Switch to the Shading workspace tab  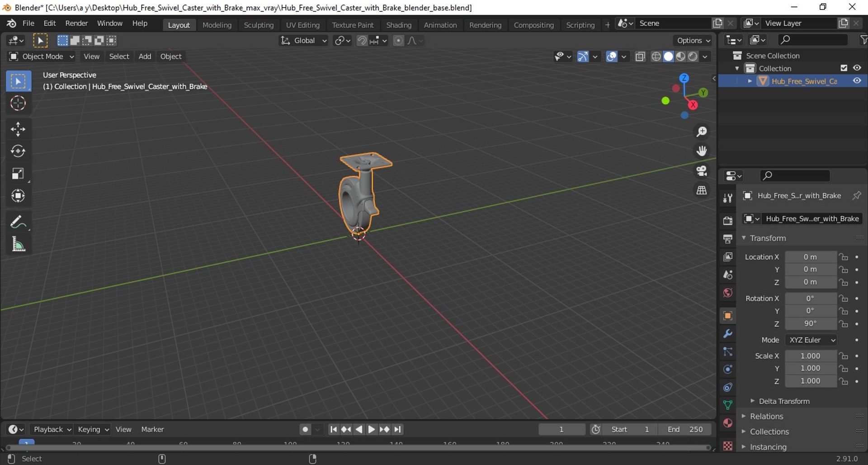click(399, 25)
